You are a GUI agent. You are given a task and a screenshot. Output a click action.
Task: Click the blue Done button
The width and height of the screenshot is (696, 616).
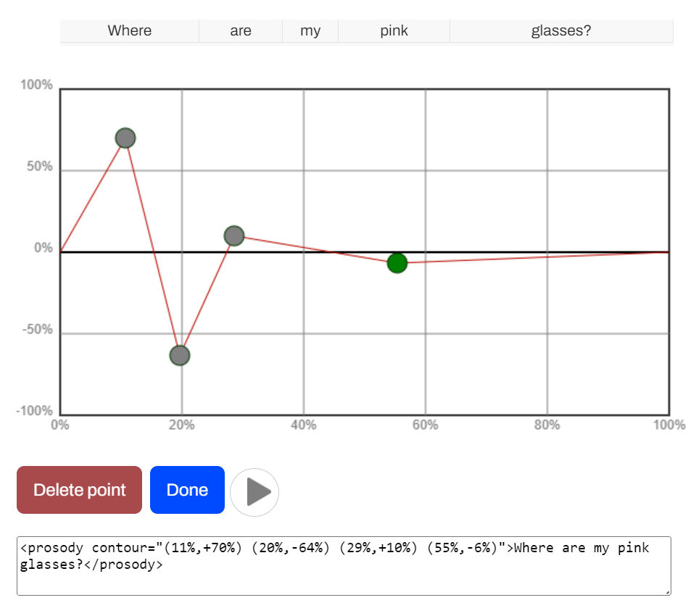[187, 490]
